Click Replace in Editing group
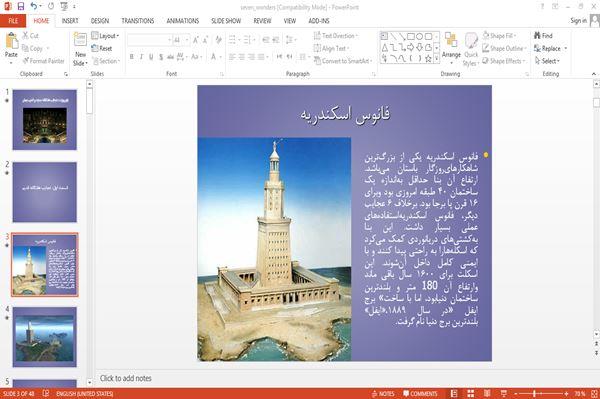The width and height of the screenshot is (600, 399). [550, 49]
